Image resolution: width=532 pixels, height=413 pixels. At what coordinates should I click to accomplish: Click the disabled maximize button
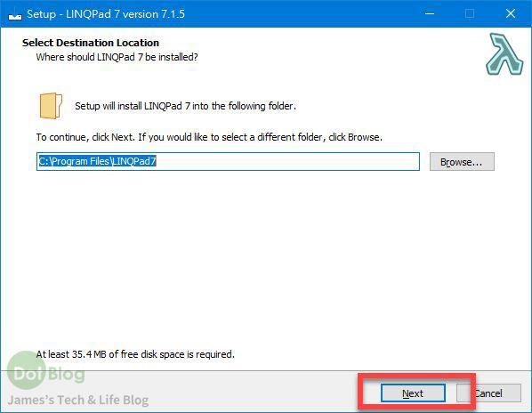tap(470, 13)
